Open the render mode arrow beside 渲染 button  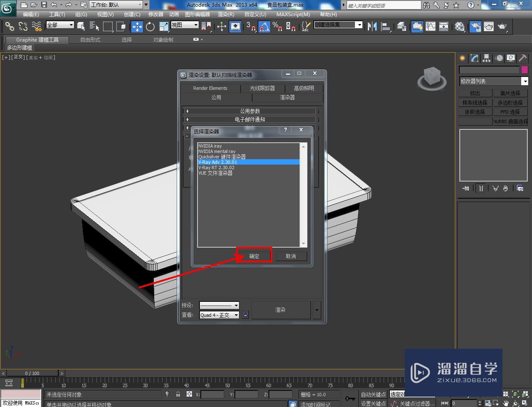coord(317,310)
